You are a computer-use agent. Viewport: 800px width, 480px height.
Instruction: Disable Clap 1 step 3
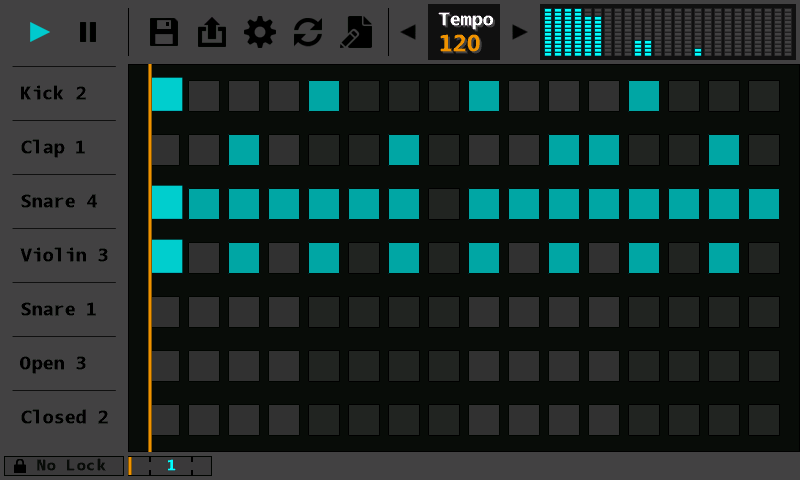tap(244, 150)
